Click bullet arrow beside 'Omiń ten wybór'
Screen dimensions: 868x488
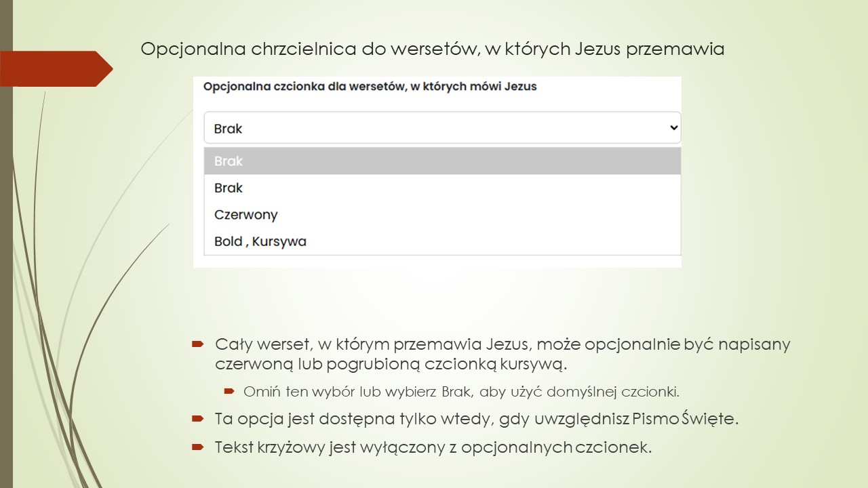pyautogui.click(x=229, y=391)
